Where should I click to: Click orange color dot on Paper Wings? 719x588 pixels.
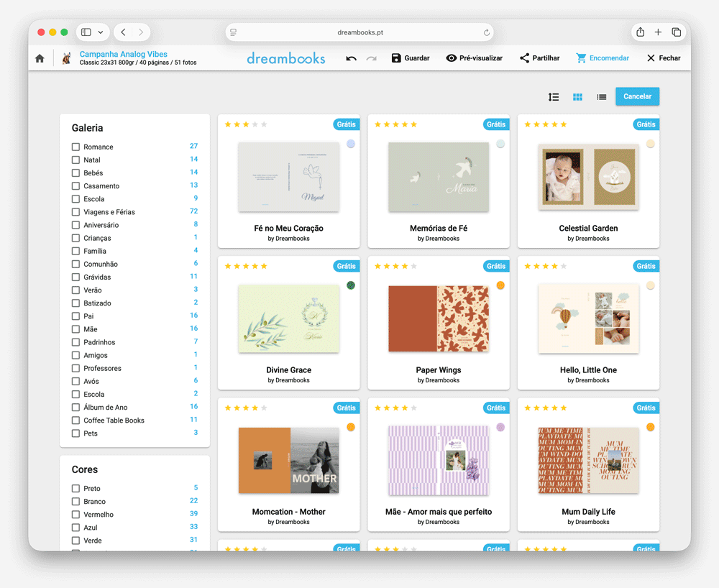pyautogui.click(x=500, y=285)
